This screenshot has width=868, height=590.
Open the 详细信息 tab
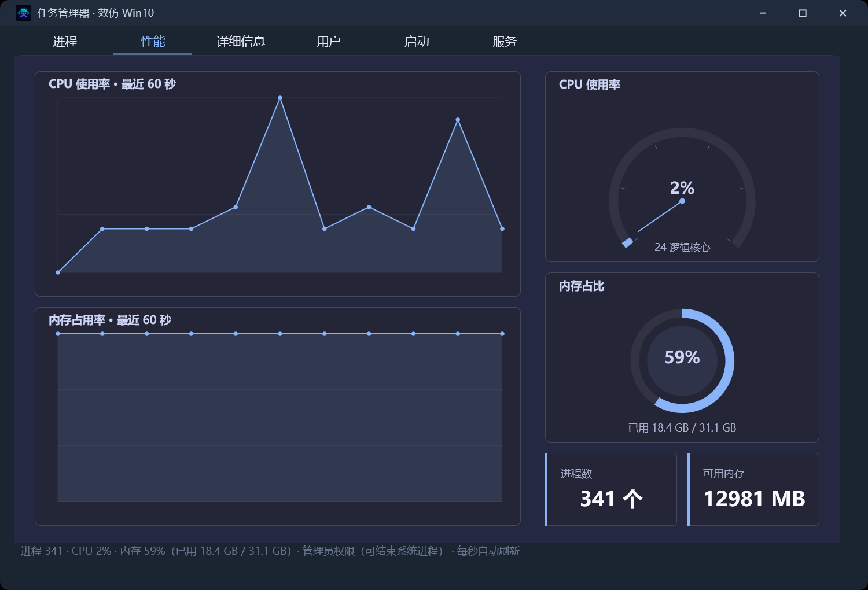tap(241, 42)
